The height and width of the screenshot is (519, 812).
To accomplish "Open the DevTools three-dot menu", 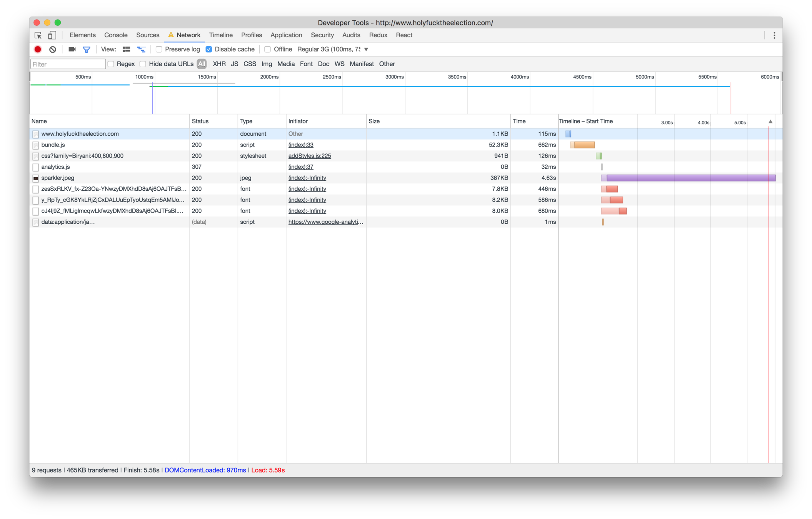I will [774, 35].
